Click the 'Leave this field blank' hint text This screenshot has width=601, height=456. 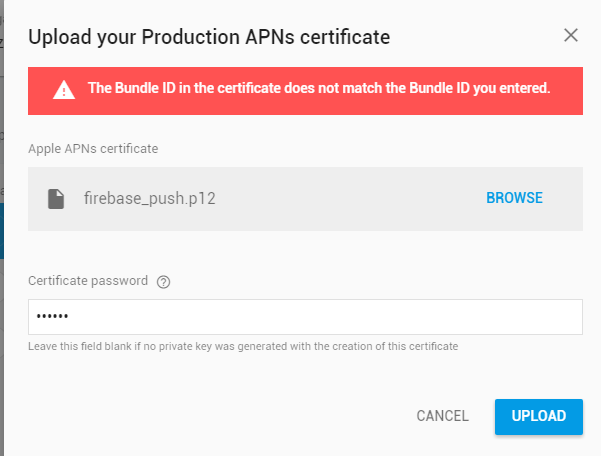point(243,346)
